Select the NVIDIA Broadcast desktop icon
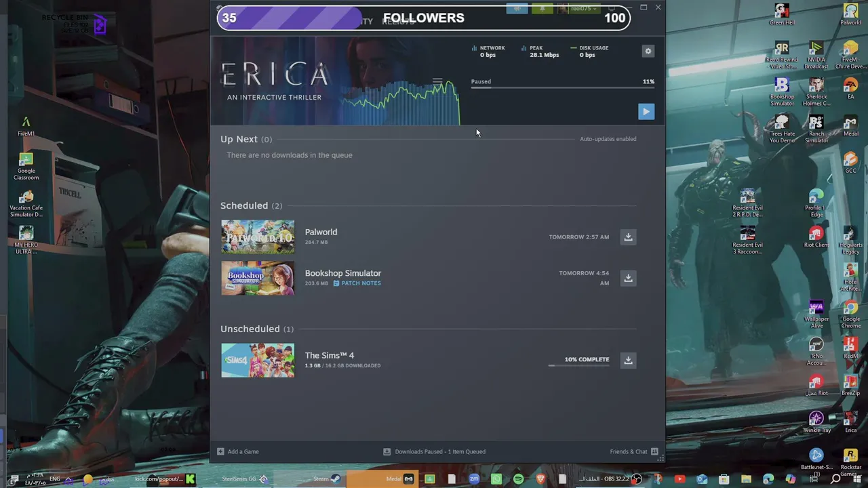 [816, 56]
